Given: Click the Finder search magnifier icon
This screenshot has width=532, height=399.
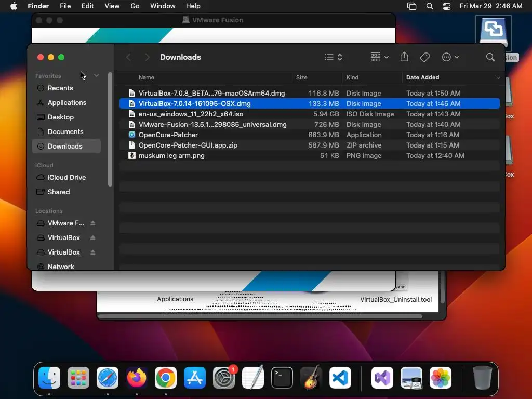Looking at the screenshot, I should click(x=490, y=57).
